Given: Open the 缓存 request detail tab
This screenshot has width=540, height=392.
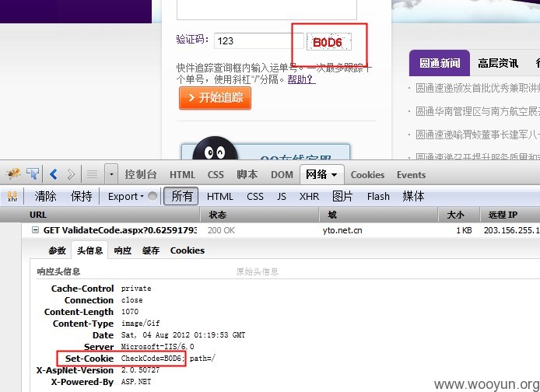Looking at the screenshot, I should 150,250.
